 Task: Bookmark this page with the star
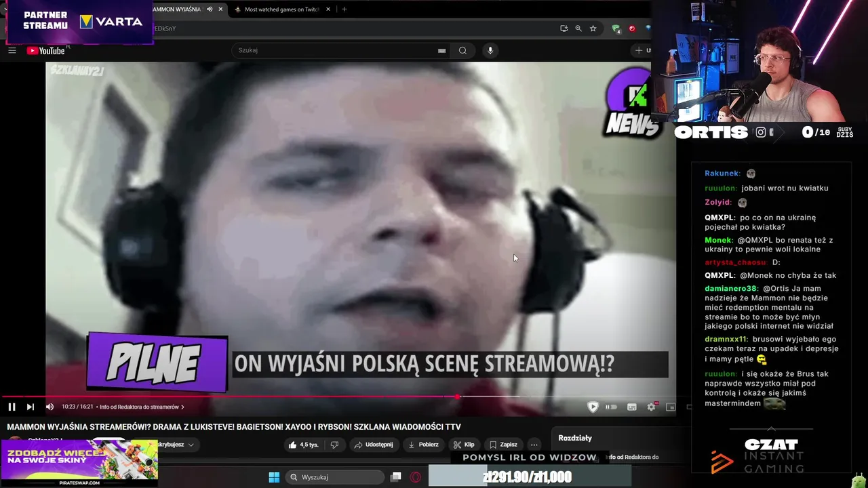(593, 28)
